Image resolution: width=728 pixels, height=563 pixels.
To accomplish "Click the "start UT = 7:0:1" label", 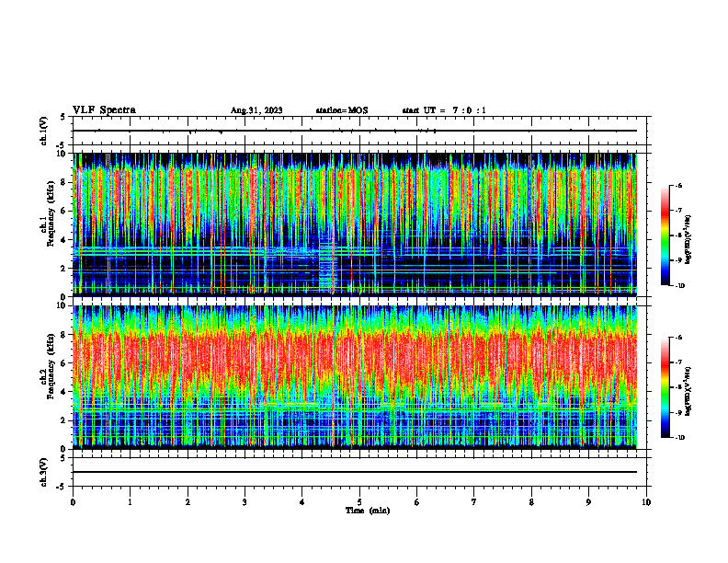I will (x=444, y=110).
